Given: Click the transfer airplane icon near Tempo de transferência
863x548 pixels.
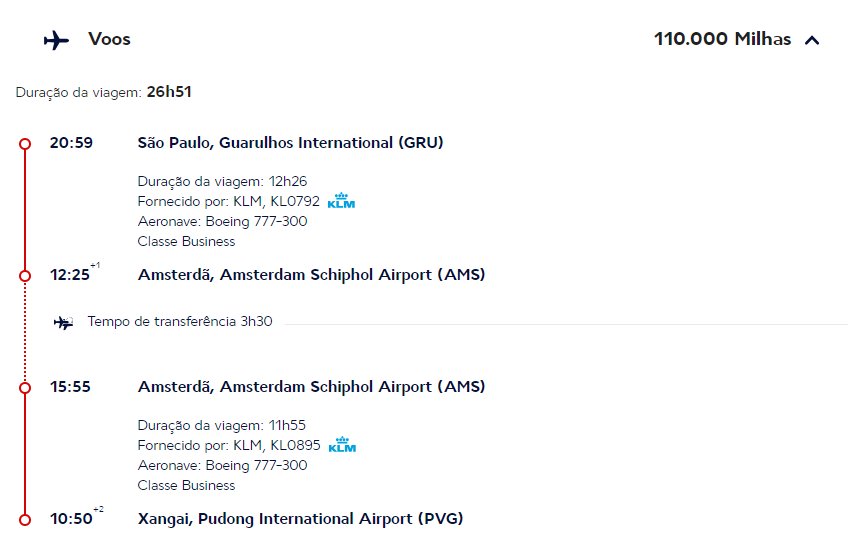Looking at the screenshot, I should tap(63, 322).
